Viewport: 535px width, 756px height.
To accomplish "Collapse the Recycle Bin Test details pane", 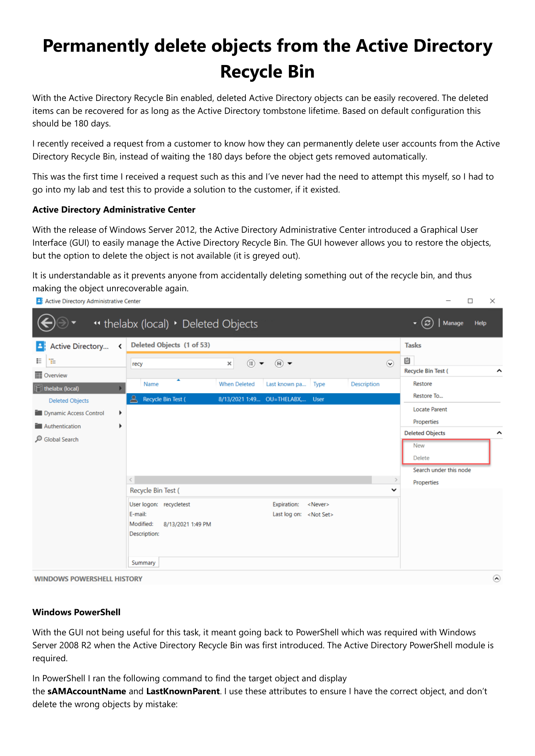I will (x=394, y=490).
